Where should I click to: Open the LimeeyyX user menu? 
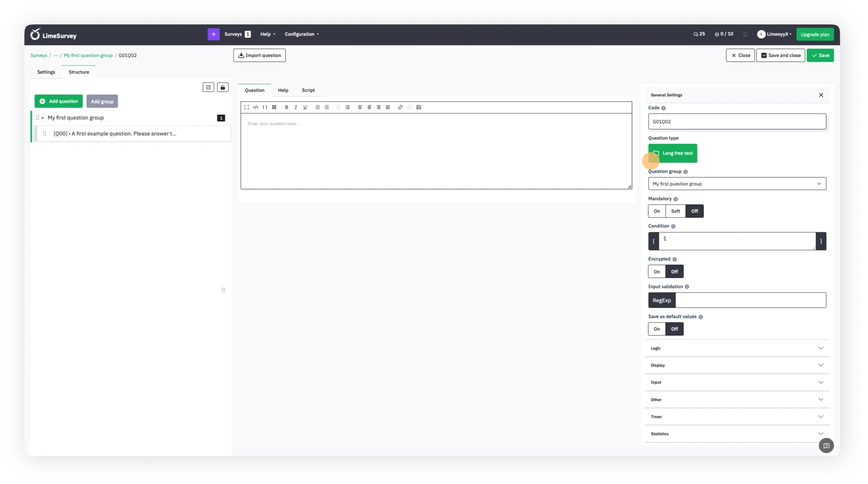click(x=774, y=34)
